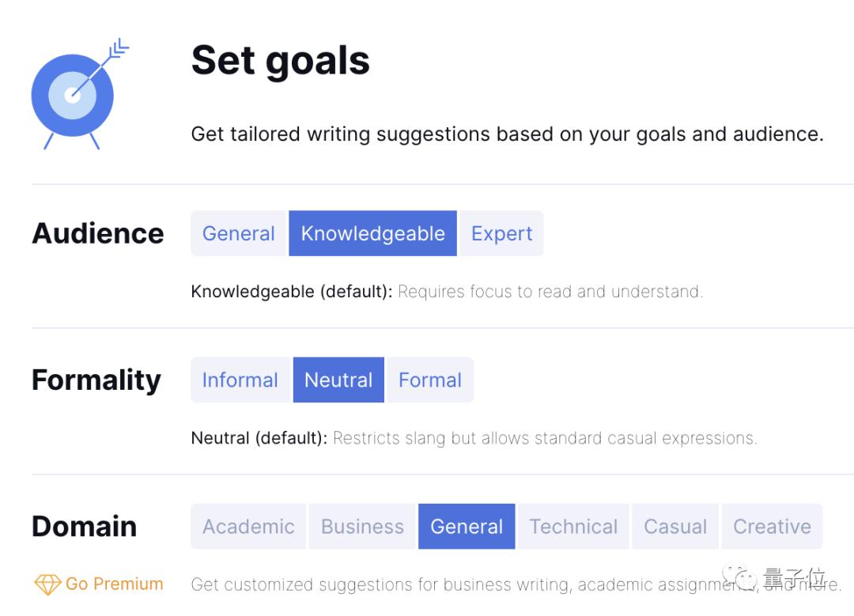854x616 pixels.
Task: Click the Audience section label
Action: pos(98,233)
